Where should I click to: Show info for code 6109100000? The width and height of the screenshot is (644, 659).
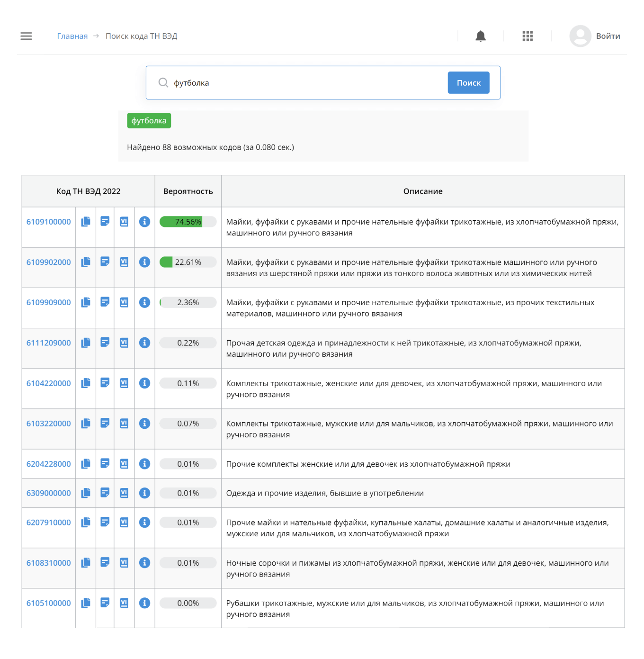145,222
